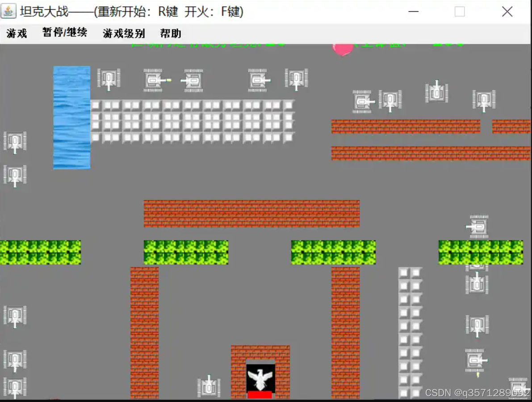Screen dimensions: 532x402
Task: Click the short brick segment at the upper right edge
Action: pyautogui.click(x=511, y=126)
